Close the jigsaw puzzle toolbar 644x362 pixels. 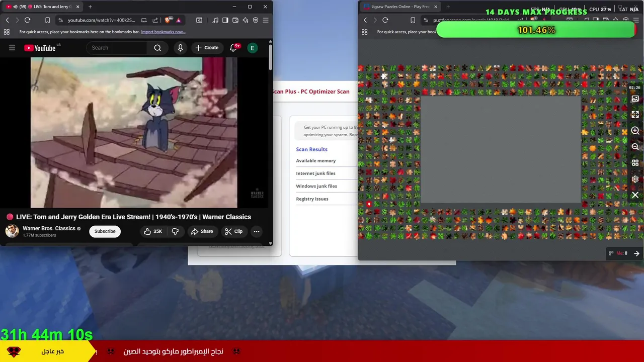click(635, 195)
